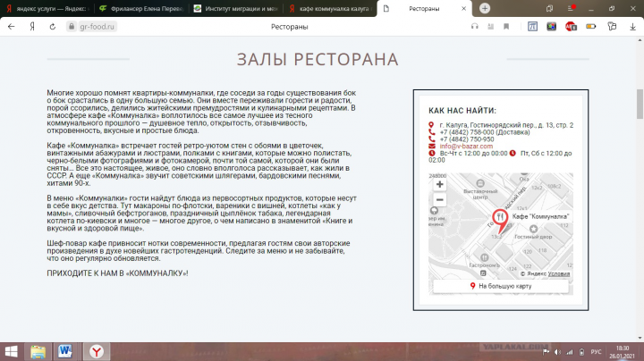The width and height of the screenshot is (644, 361).
Task: Click the address г. Калуга, Гостинорядский пер.
Action: [506, 125]
